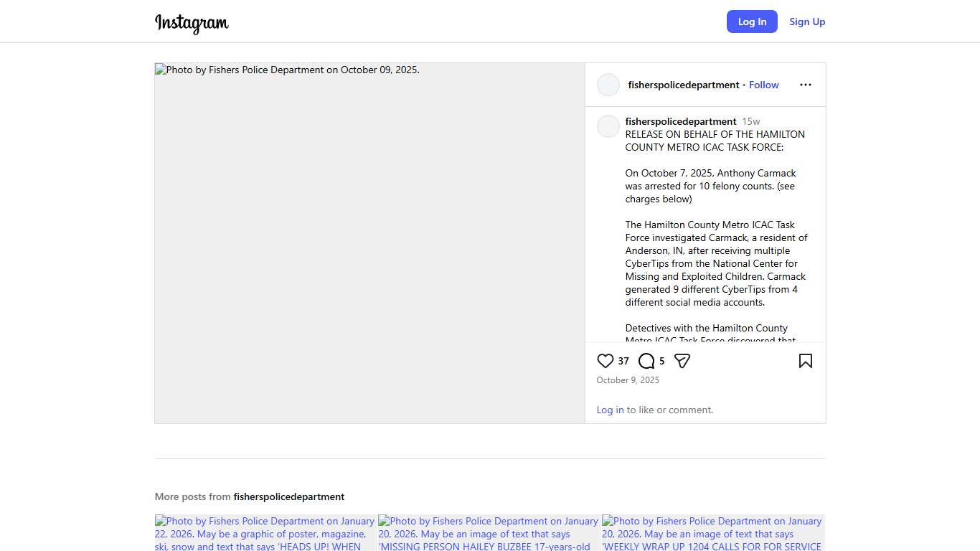Click the 'Log in' to like or comment link
The height and width of the screenshot is (551, 980).
610,410
